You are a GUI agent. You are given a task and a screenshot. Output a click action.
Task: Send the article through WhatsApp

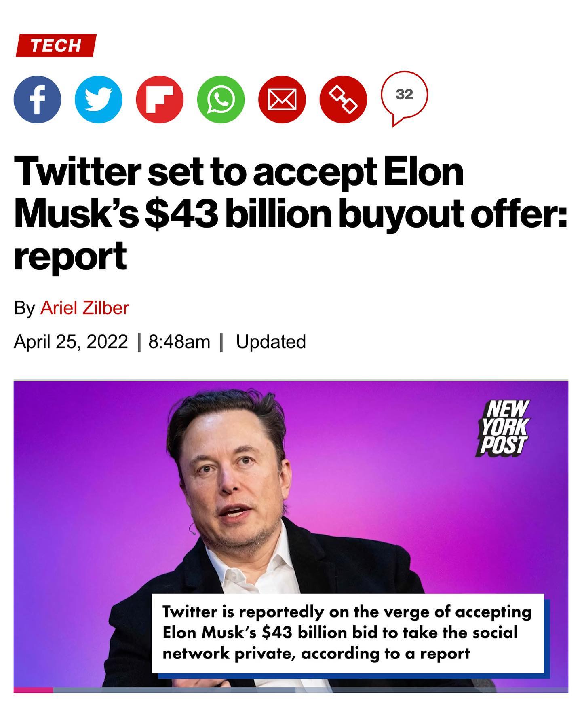pyautogui.click(x=221, y=99)
